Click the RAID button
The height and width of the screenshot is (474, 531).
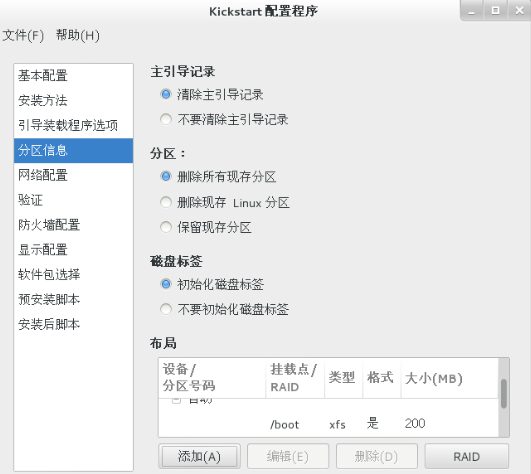pos(467,456)
